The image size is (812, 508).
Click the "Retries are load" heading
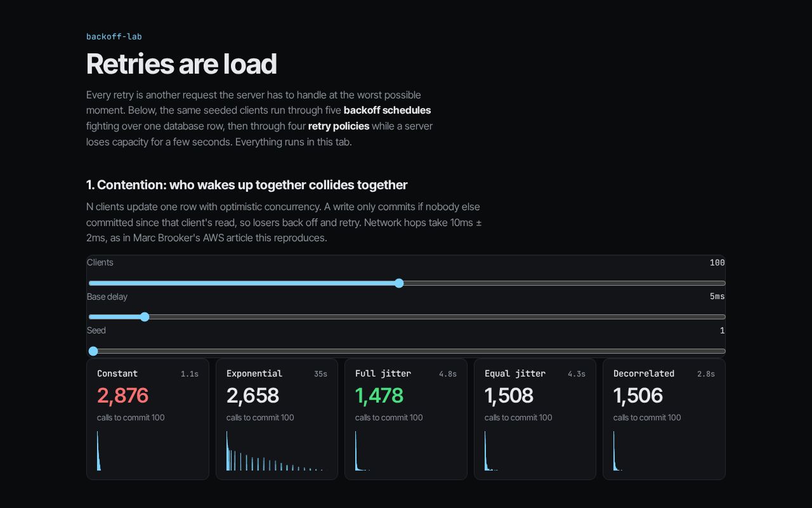pos(181,63)
